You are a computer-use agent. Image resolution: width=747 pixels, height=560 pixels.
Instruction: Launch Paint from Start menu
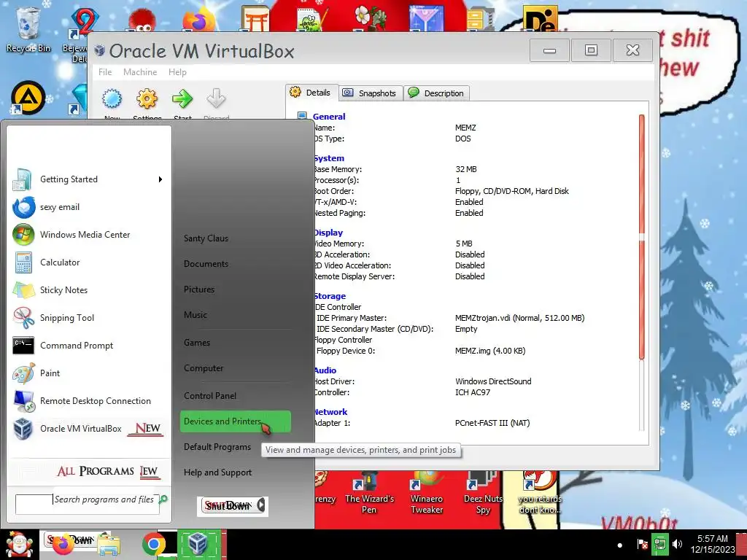pyautogui.click(x=88, y=373)
